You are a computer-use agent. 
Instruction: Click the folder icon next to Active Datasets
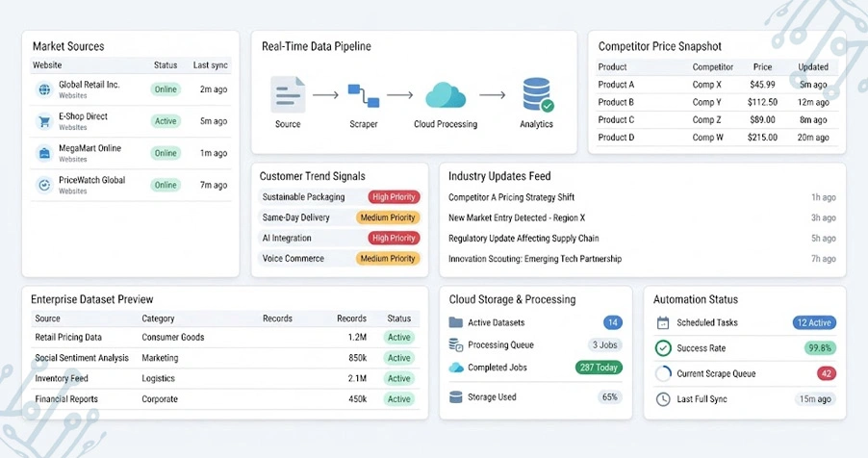tap(455, 322)
